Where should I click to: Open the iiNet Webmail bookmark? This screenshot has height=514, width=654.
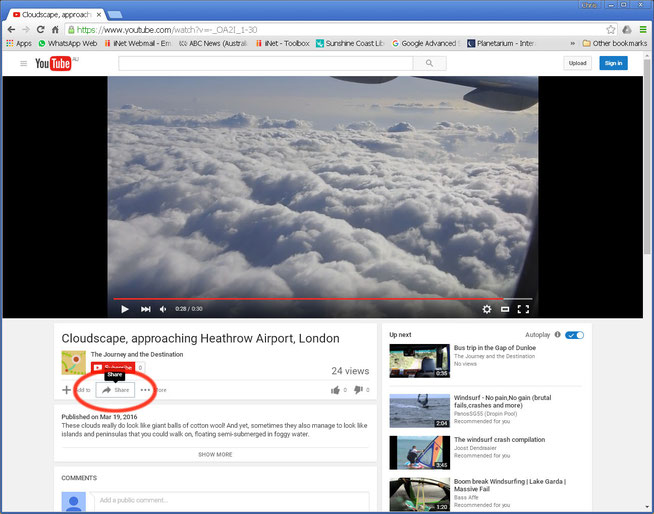coord(138,43)
